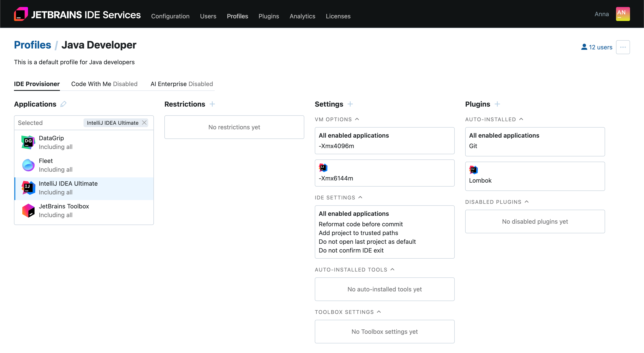
Task: Select the DataGrip application icon
Action: click(28, 142)
